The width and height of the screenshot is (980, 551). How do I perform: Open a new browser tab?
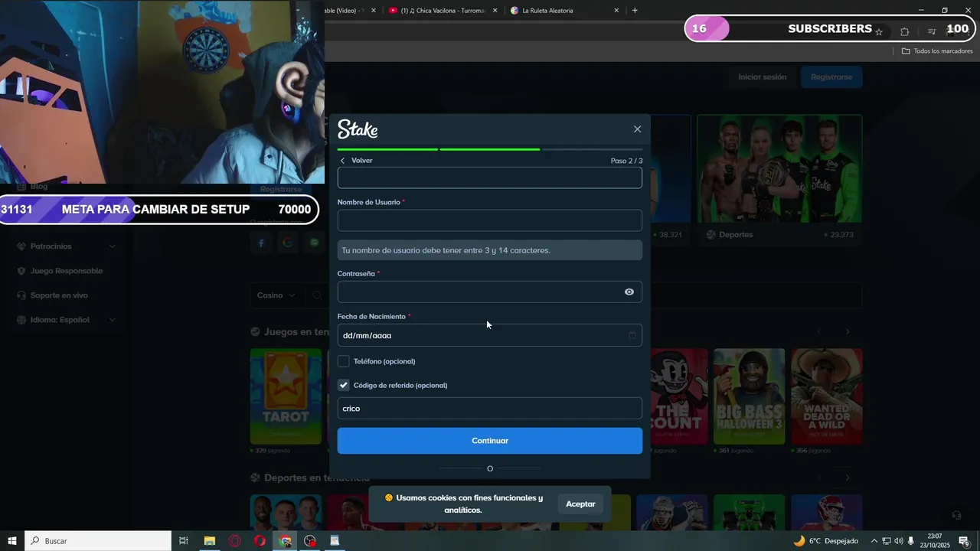(x=635, y=11)
